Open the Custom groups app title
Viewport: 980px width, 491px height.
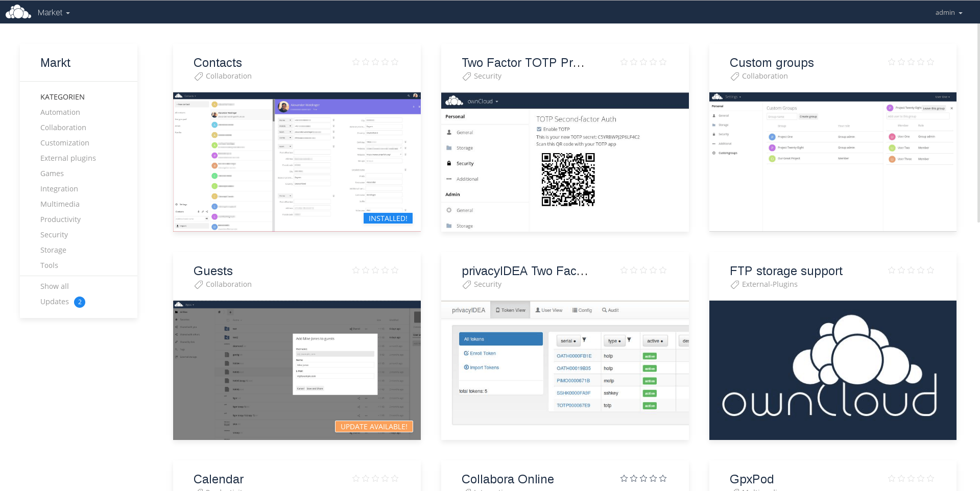(772, 63)
